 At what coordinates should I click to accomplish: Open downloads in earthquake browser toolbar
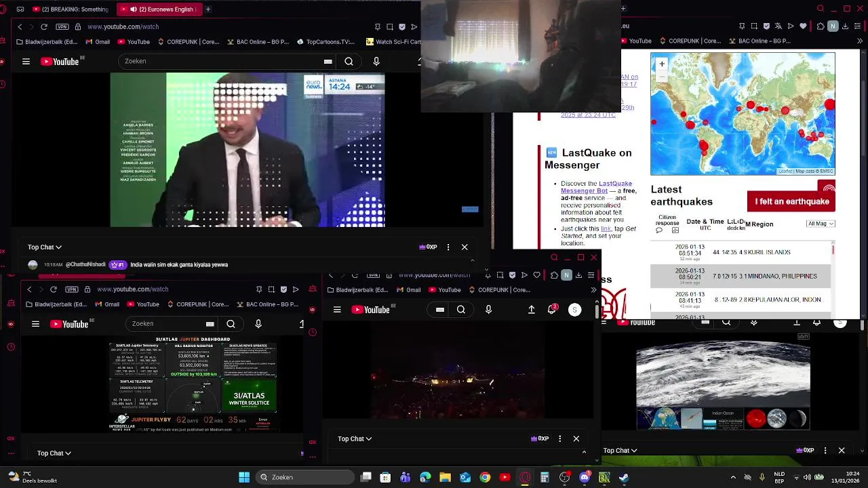click(846, 26)
